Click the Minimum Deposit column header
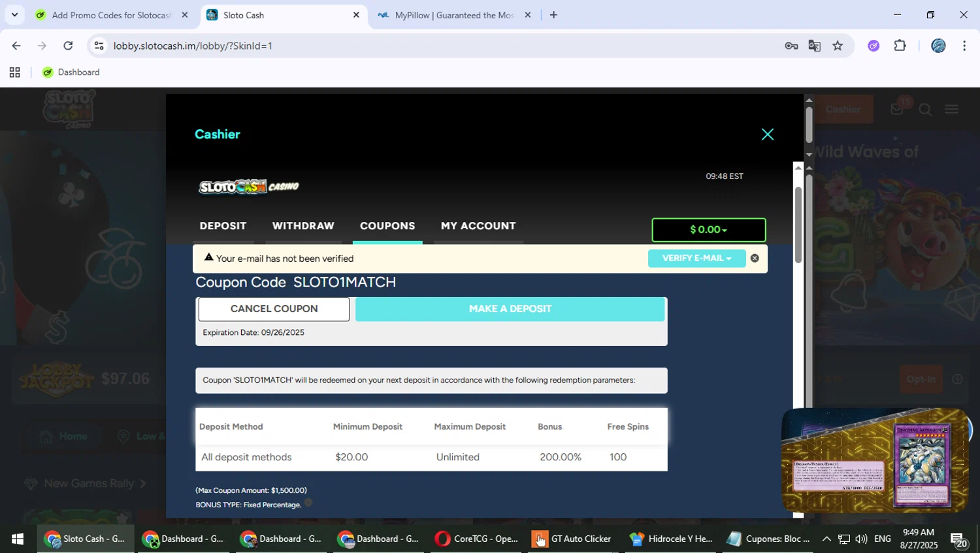Screen dimensions: 980x553 (367, 426)
